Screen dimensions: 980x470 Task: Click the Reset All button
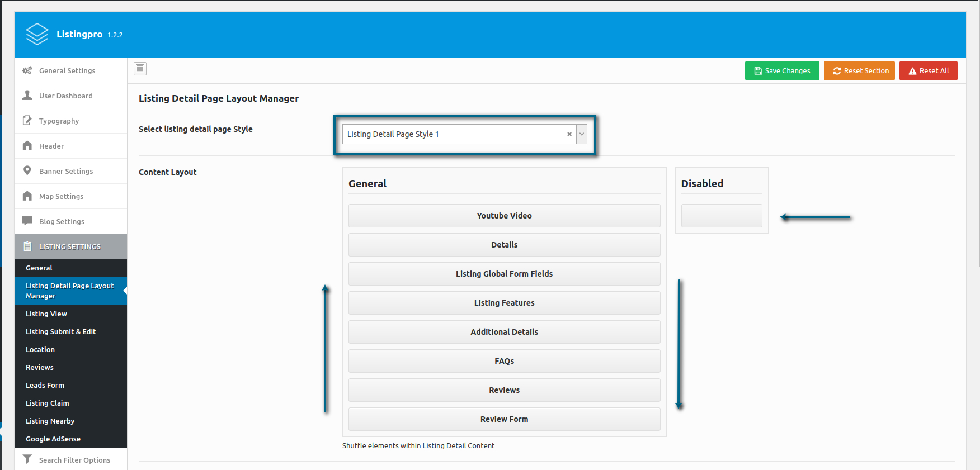[929, 71]
